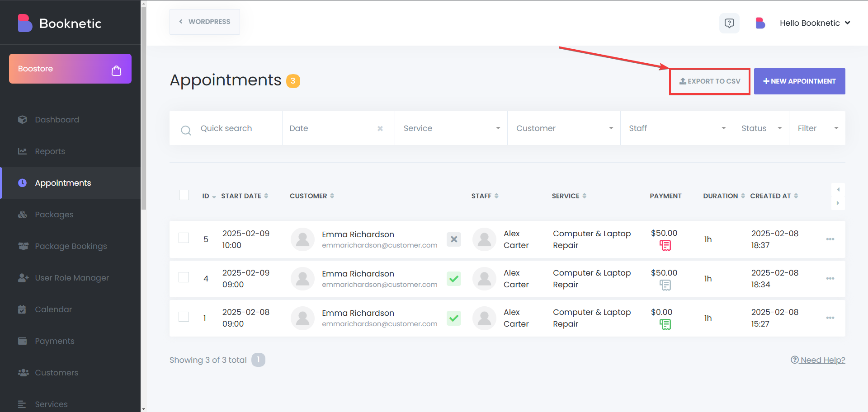Open actions menu for appointment 5
The width and height of the screenshot is (868, 412).
[x=830, y=239]
